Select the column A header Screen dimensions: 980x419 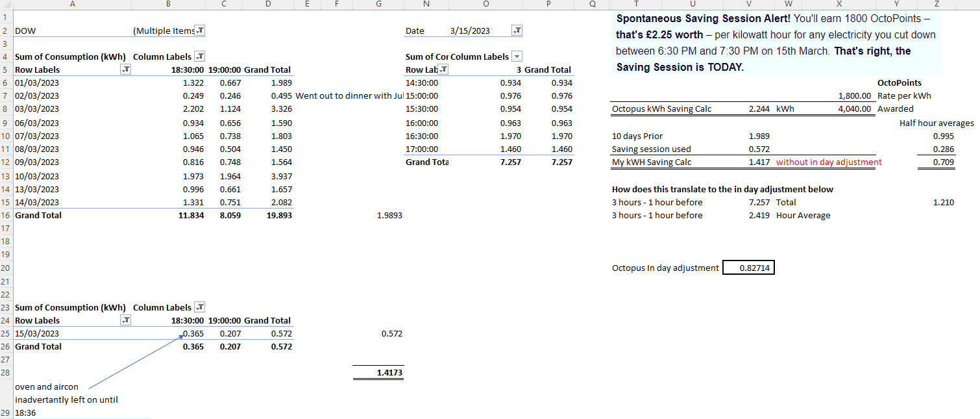tap(71, 5)
